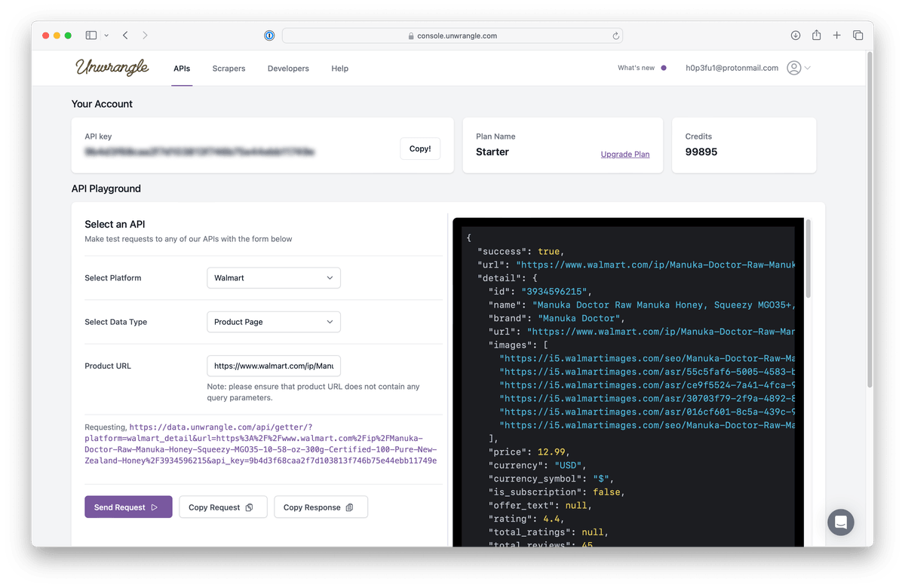Open a new tab with plus icon
The width and height of the screenshot is (905, 588).
click(x=837, y=35)
